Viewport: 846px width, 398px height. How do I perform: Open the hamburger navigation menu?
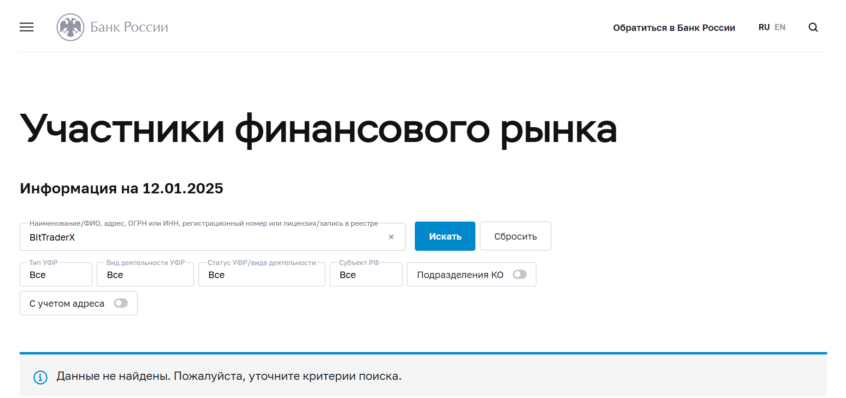click(x=26, y=27)
